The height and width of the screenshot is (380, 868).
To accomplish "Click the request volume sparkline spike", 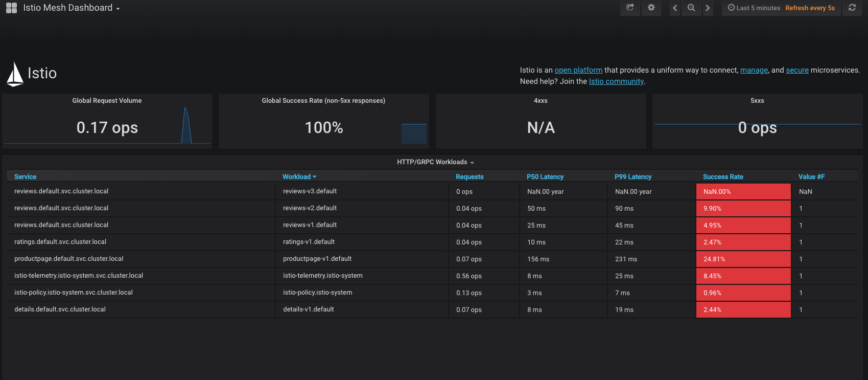I will pos(186,125).
